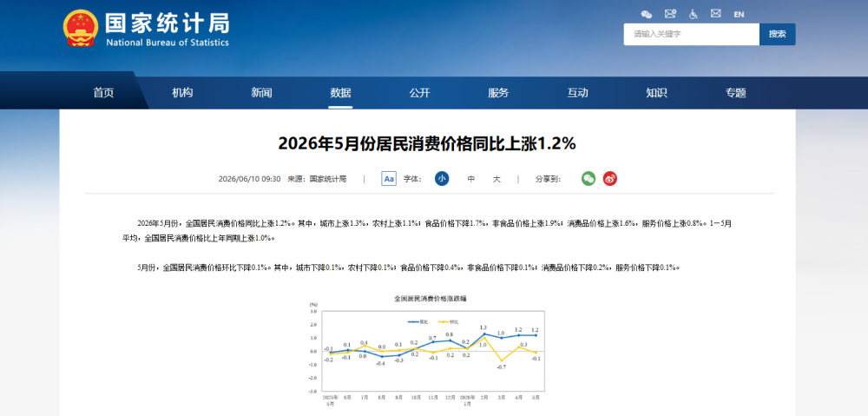The height and width of the screenshot is (416, 868).
Task: Click the national emblem logo
Action: 81,28
